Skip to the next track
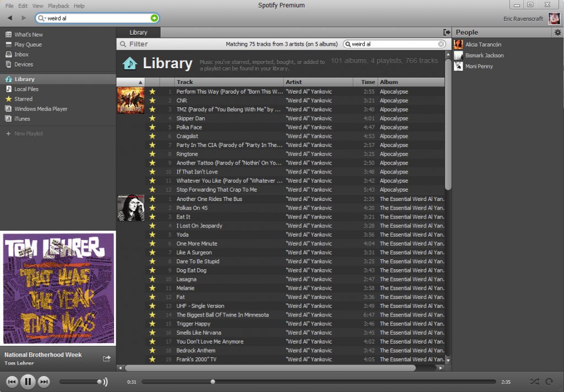 [x=44, y=382]
